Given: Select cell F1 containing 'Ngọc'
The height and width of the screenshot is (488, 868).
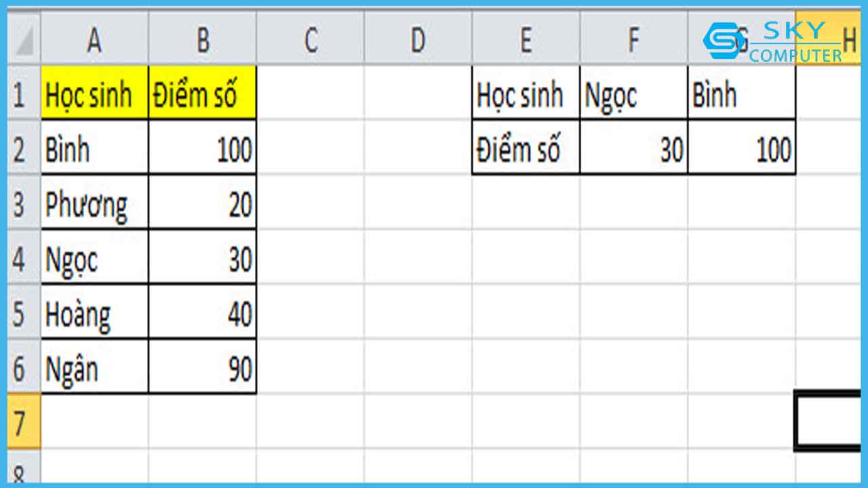Looking at the screenshot, I should (x=633, y=92).
